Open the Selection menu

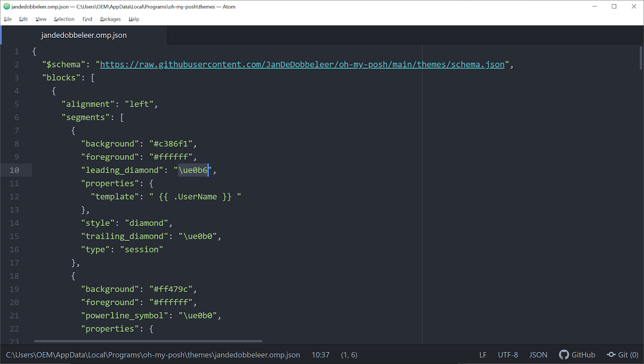(63, 19)
